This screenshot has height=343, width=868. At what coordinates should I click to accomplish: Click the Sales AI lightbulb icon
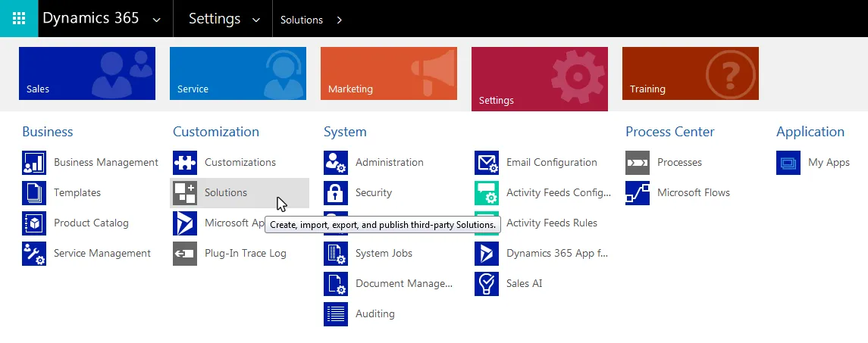click(487, 284)
